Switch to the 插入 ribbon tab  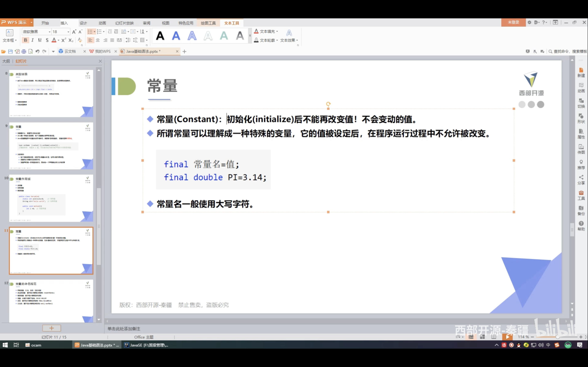(x=64, y=23)
